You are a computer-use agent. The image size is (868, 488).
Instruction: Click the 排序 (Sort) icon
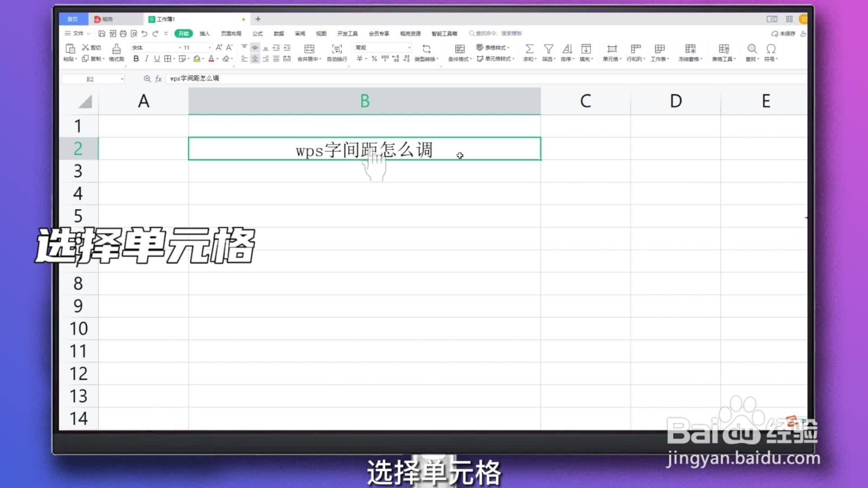568,49
